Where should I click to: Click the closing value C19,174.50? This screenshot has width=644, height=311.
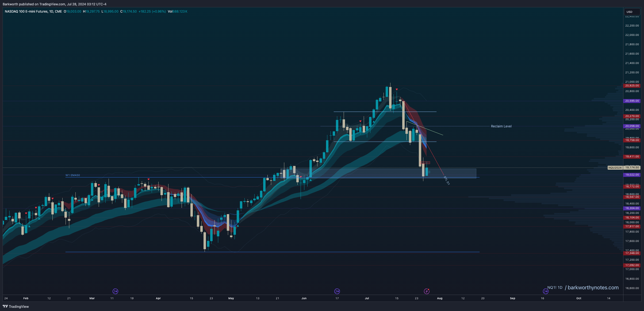pos(128,12)
